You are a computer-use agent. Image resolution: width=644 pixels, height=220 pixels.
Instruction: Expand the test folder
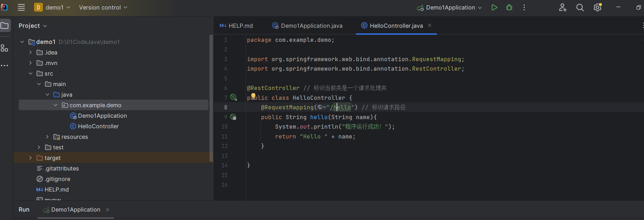click(x=39, y=147)
